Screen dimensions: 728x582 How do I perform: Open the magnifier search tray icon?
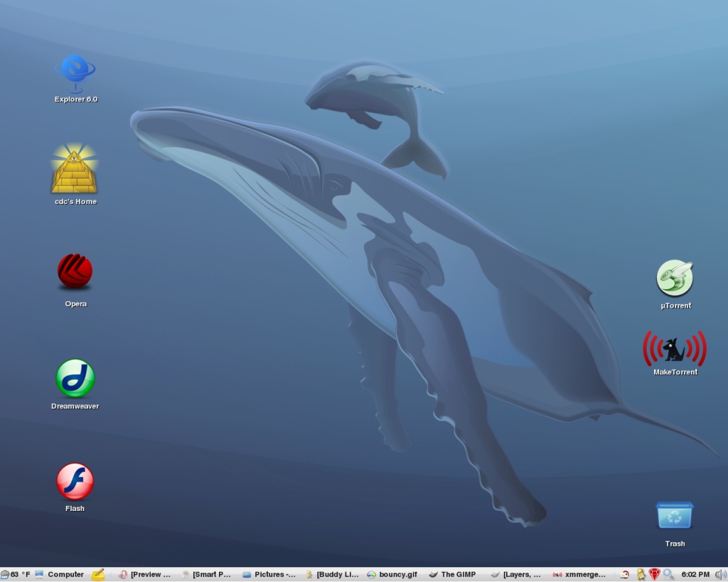click(x=668, y=575)
